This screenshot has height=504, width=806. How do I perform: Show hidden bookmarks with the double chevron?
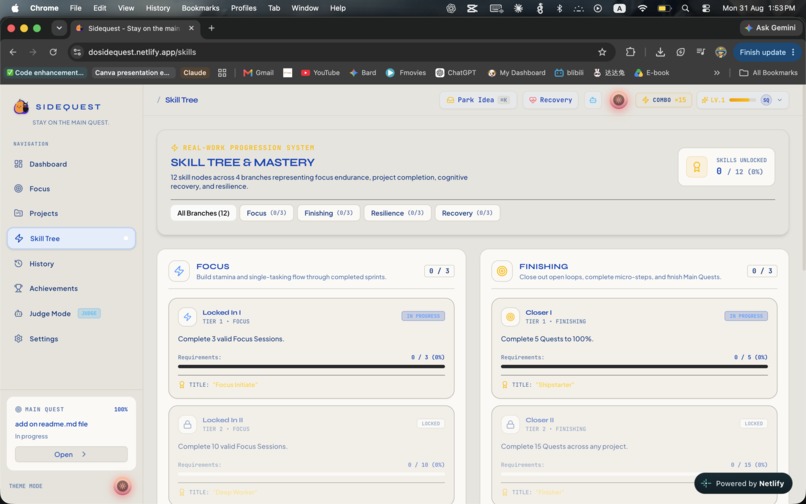click(x=717, y=73)
